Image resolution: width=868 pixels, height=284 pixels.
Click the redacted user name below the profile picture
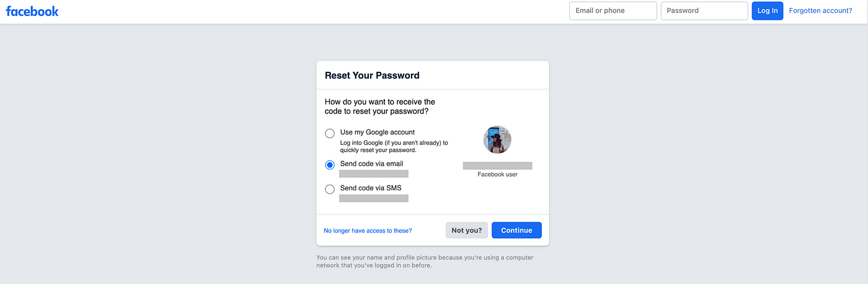coord(498,166)
